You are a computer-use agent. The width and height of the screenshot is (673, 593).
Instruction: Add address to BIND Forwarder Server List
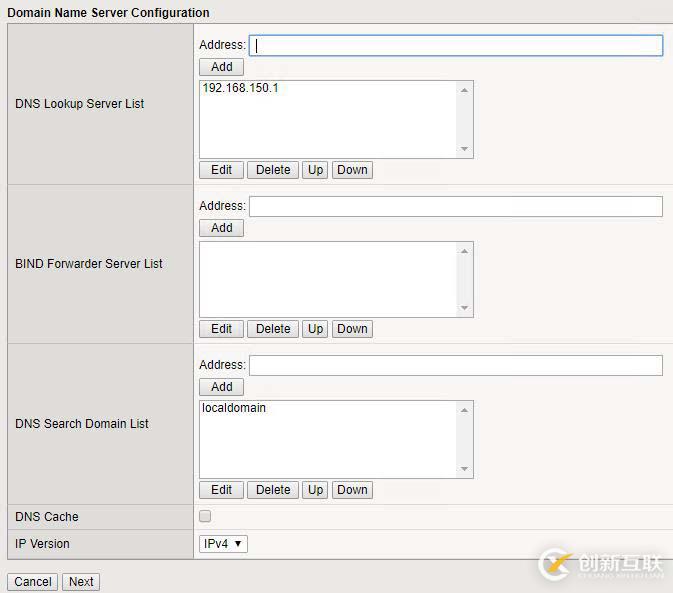pyautogui.click(x=221, y=228)
